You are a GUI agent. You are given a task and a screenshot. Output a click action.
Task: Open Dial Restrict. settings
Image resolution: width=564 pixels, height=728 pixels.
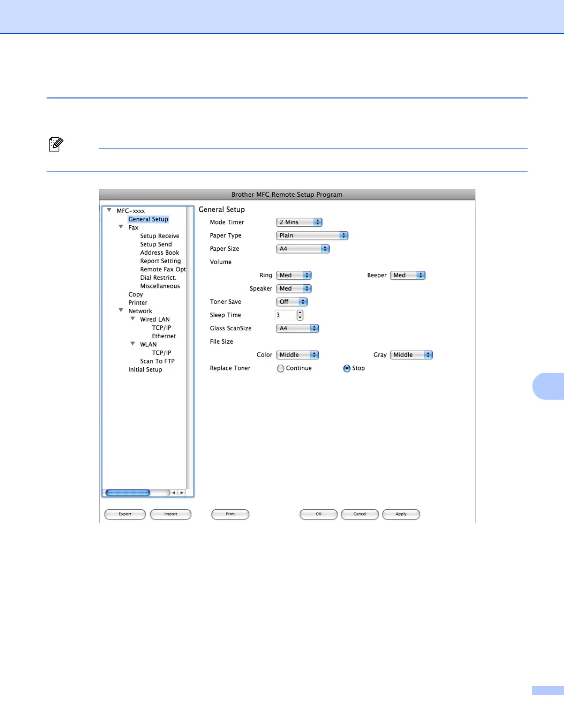tap(158, 277)
